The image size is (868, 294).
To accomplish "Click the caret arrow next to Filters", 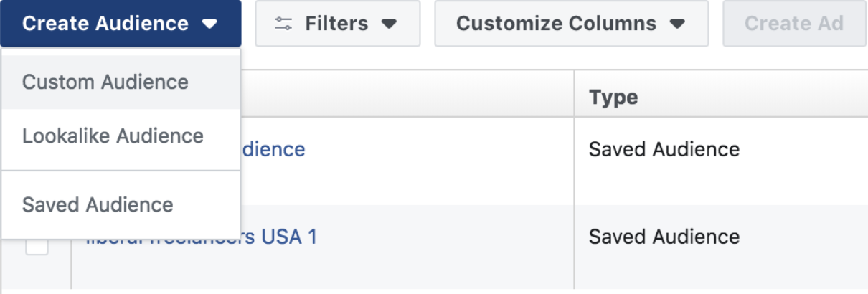I will (x=389, y=24).
